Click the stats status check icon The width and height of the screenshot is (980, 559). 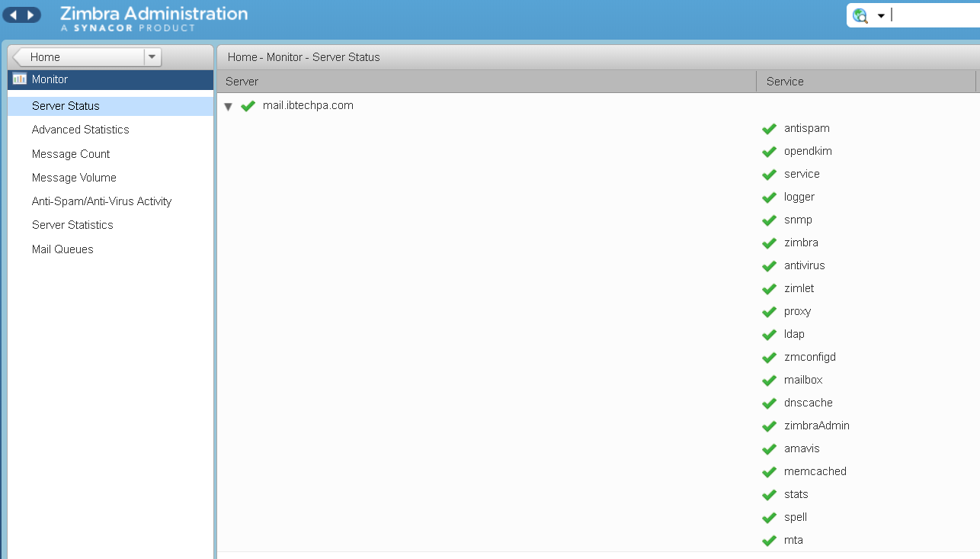(x=769, y=495)
